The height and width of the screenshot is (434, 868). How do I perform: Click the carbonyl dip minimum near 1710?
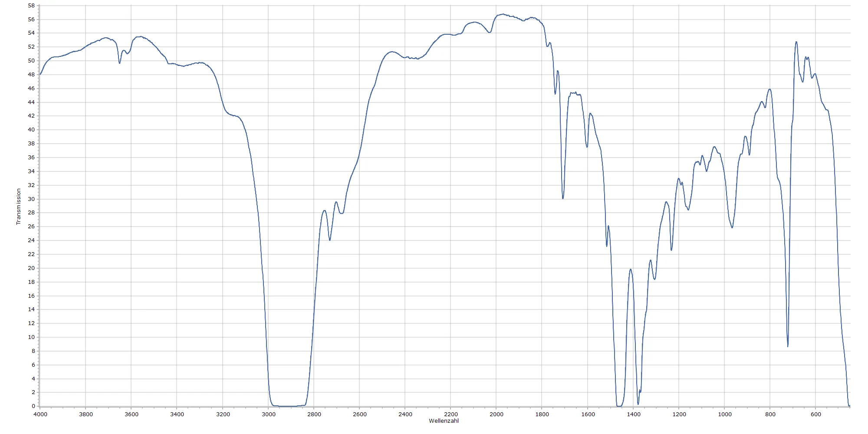[x=563, y=198]
